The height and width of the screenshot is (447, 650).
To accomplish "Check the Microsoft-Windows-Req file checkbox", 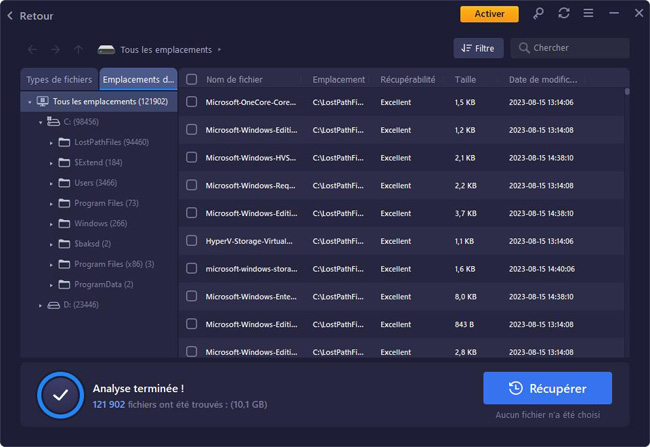I will point(192,185).
